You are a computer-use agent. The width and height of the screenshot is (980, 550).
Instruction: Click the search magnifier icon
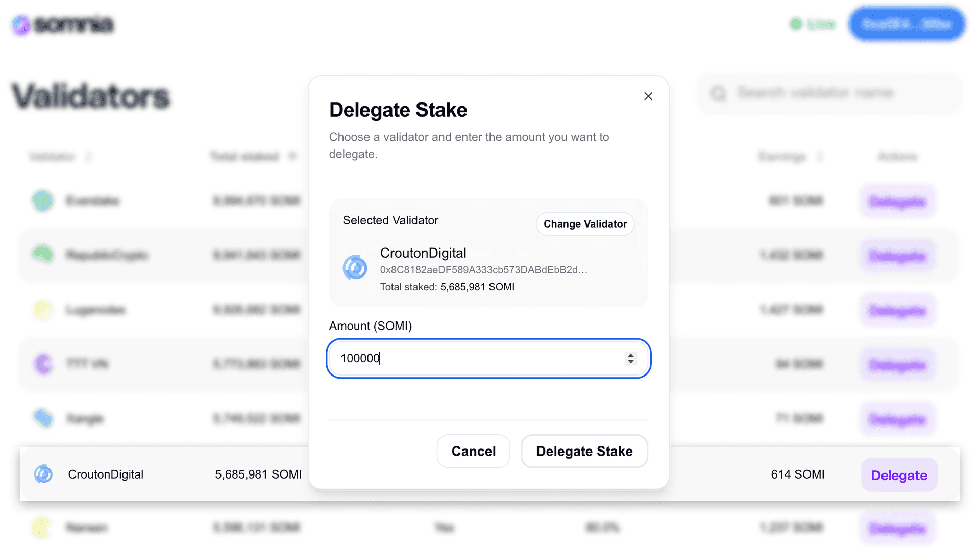(718, 93)
